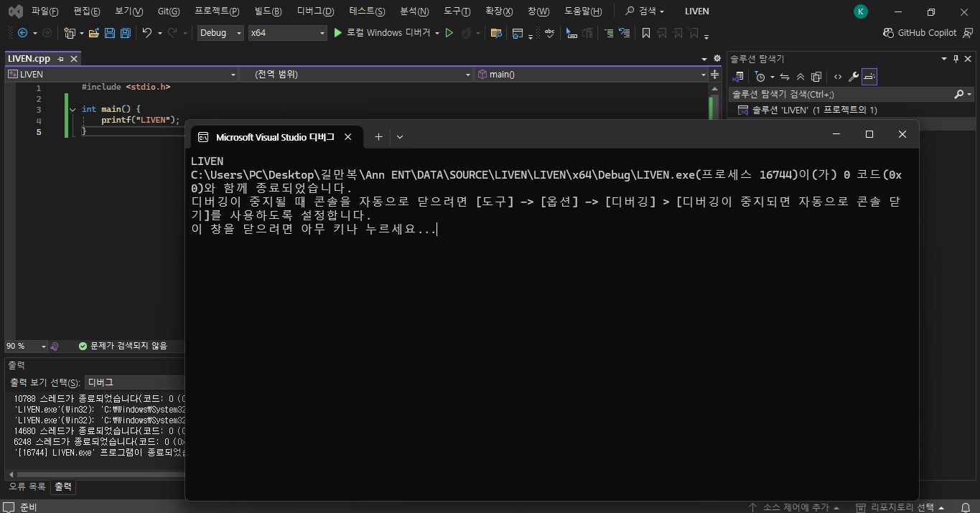This screenshot has width=980, height=513.
Task: Click GitHub Copilot in the title bar
Action: 920,33
